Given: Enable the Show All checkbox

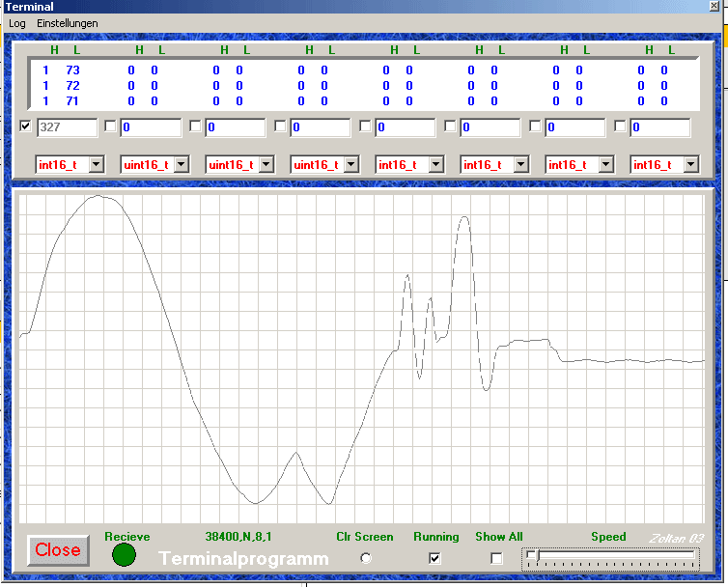Looking at the screenshot, I should [x=496, y=558].
